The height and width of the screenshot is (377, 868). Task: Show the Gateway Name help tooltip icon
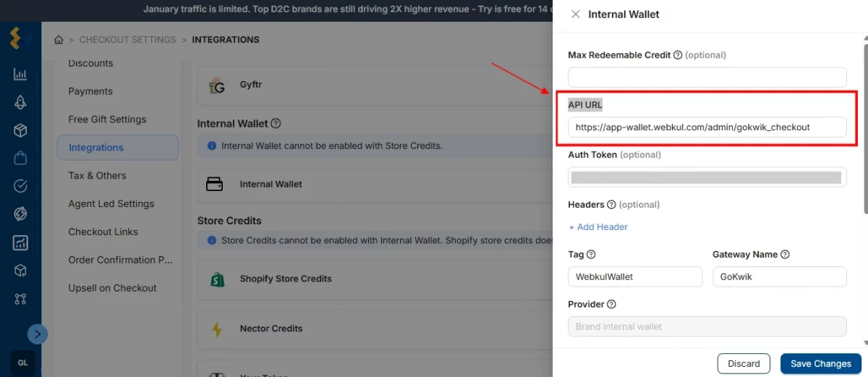pyautogui.click(x=786, y=255)
